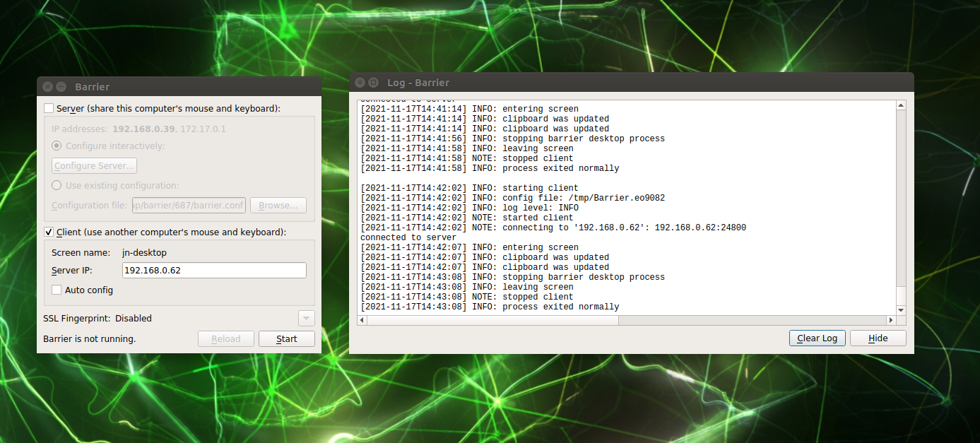The width and height of the screenshot is (980, 443).
Task: Close the Barrier main window
Action: pyautogui.click(x=47, y=87)
